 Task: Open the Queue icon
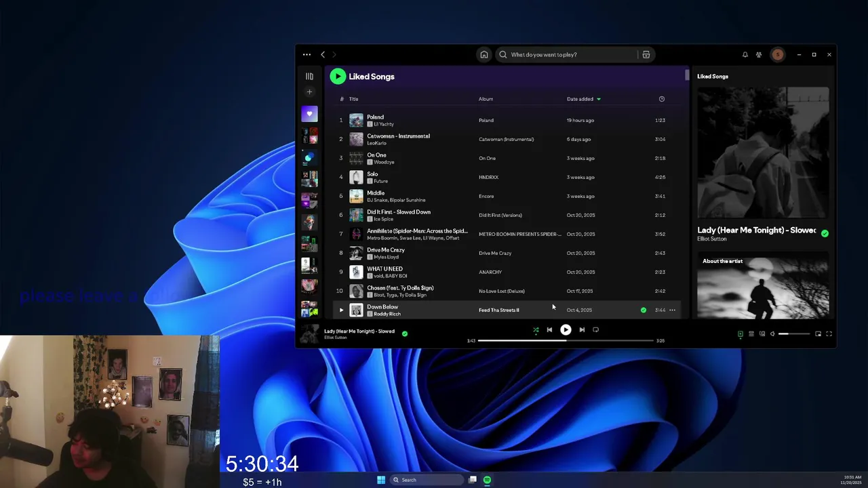coord(751,333)
